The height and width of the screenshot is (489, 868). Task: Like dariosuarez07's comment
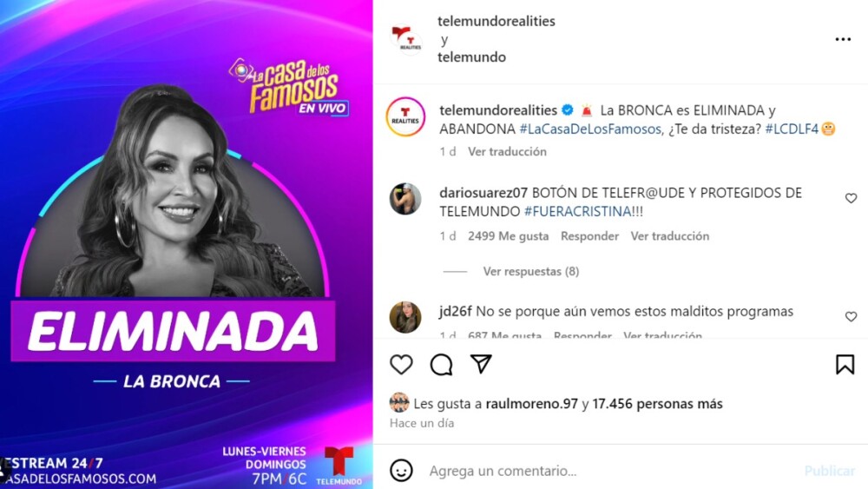tap(851, 198)
